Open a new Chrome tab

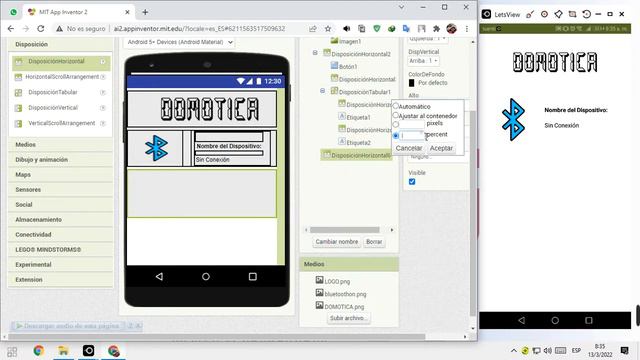point(145,12)
